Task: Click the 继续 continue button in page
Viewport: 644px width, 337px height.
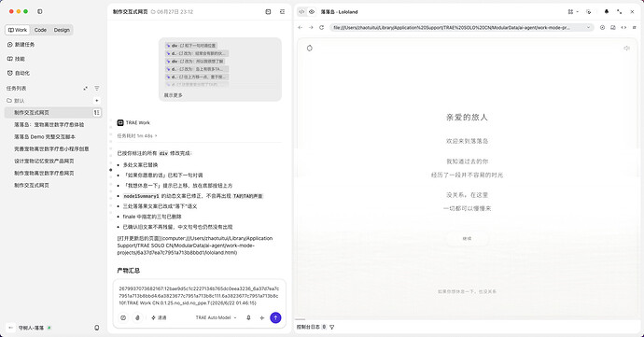Action: (467, 238)
